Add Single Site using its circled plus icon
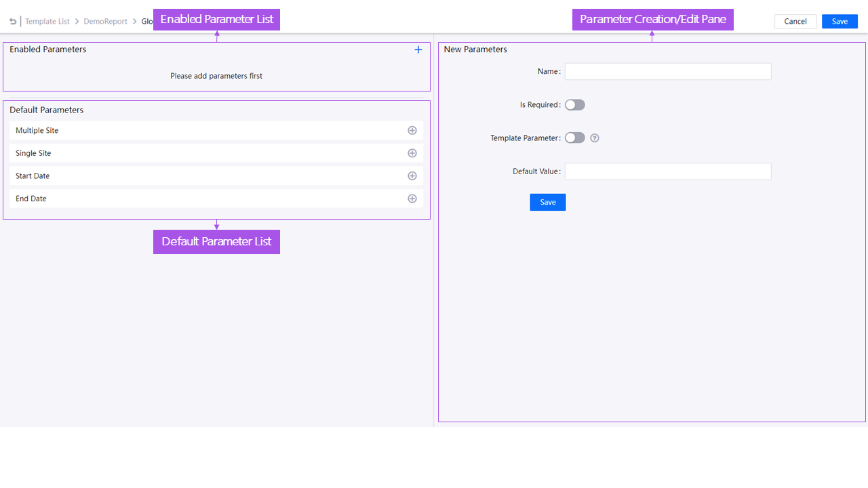Screen dimensions: 868x488 pos(412,153)
